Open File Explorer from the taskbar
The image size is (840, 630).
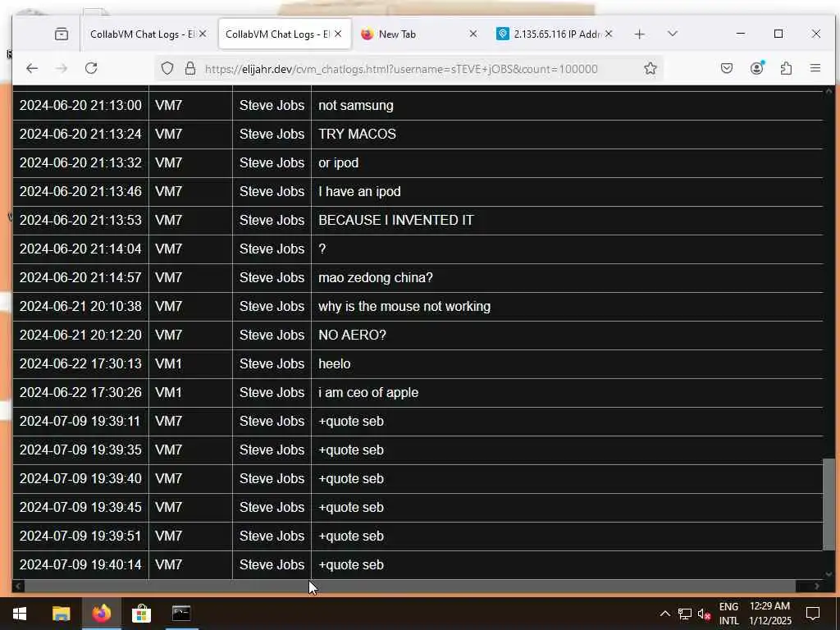click(61, 614)
